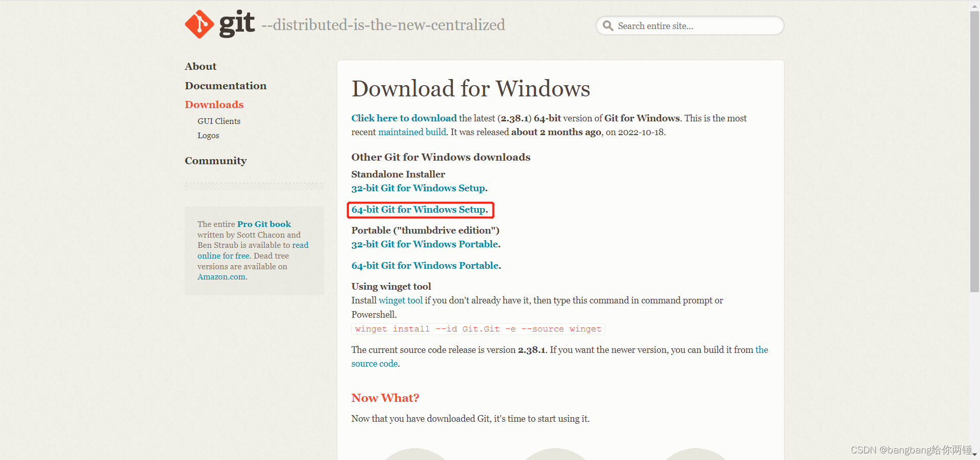Open the Pro Git book link
Screen dimensions: 980x460
click(x=263, y=224)
